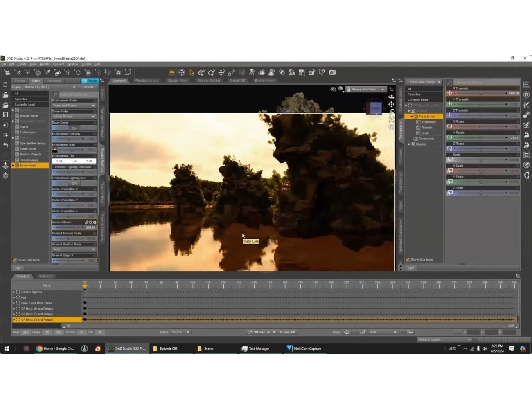Click the new document icon in the left sidebar
The height and width of the screenshot is (409, 532).
pyautogui.click(x=5, y=85)
